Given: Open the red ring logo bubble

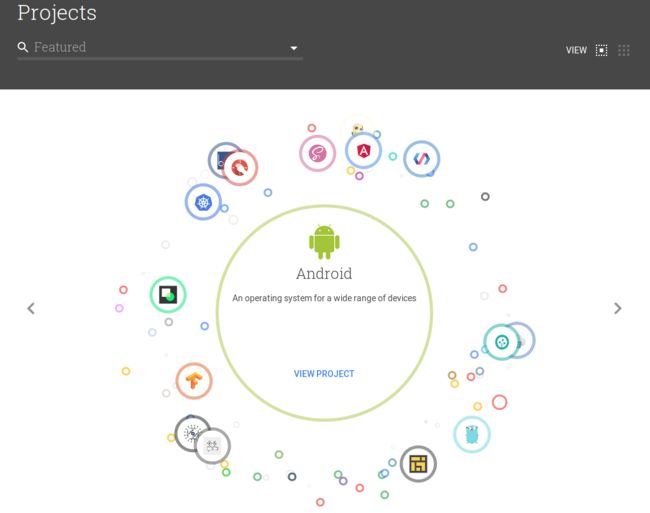Looking at the screenshot, I should coord(240,167).
